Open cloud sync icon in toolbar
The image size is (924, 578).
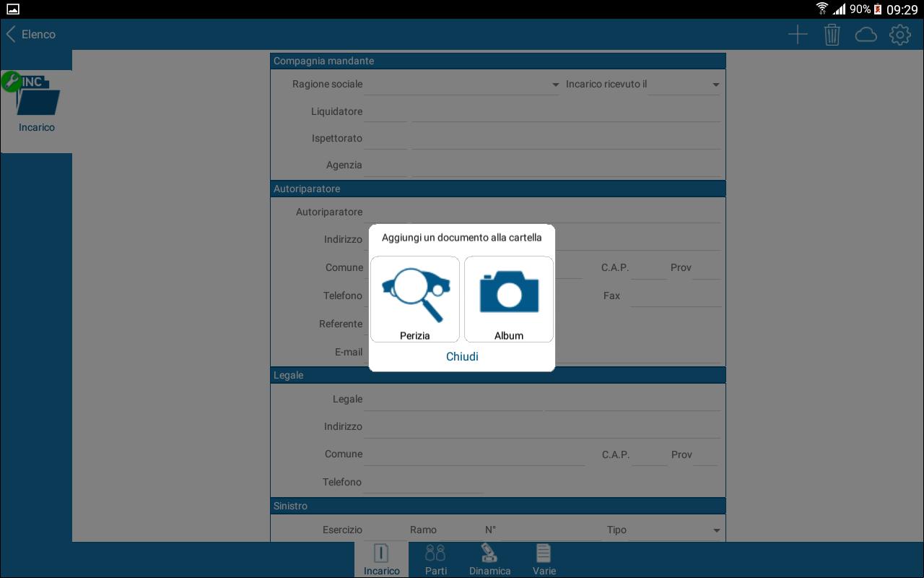pyautogui.click(x=866, y=35)
